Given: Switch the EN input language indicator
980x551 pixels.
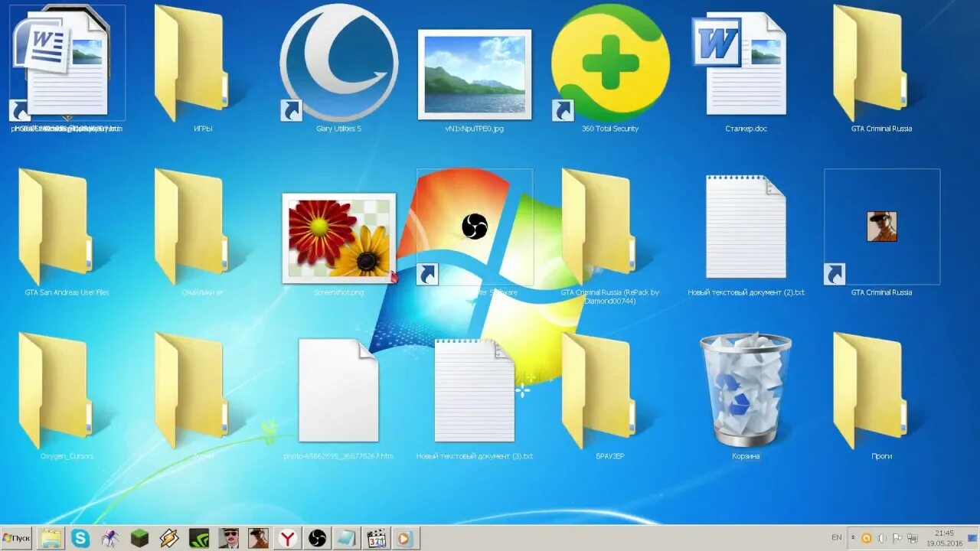Looking at the screenshot, I should click(x=837, y=538).
